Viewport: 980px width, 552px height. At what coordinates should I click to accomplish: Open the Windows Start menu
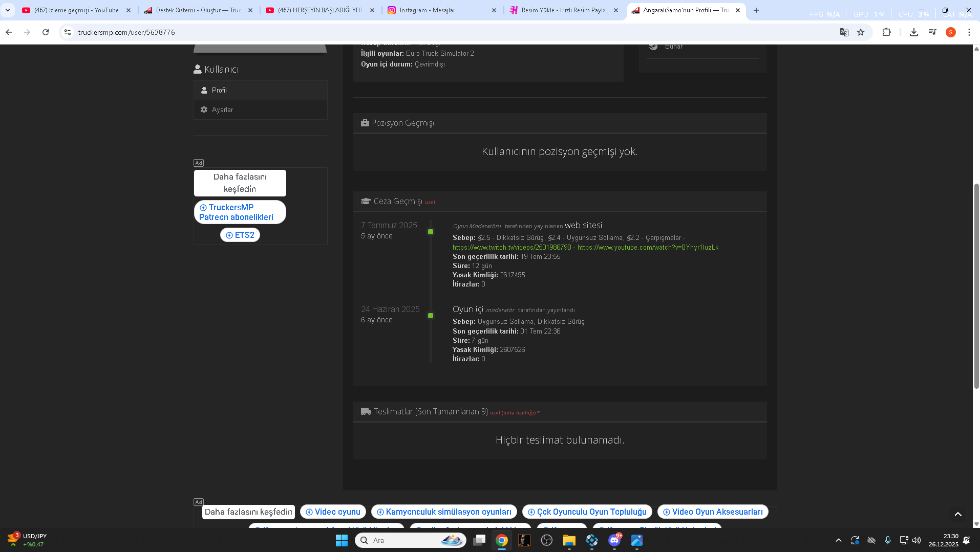342,540
